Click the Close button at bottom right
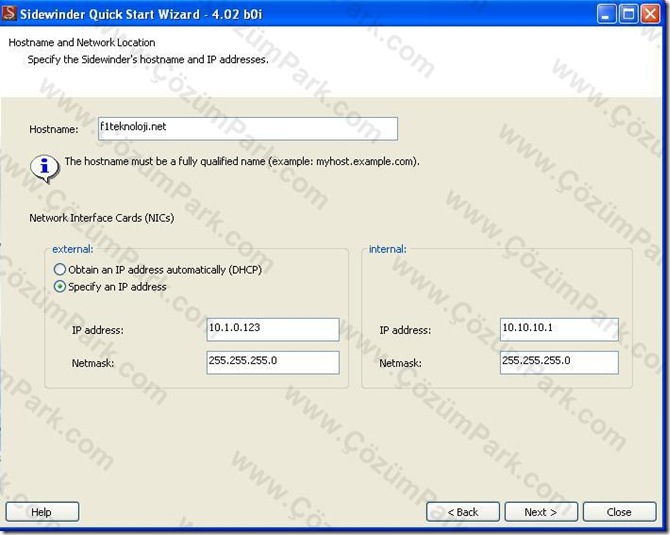The width and height of the screenshot is (670, 535). [x=619, y=511]
